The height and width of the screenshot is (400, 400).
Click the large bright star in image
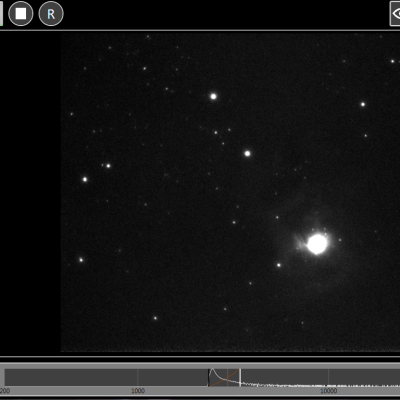pos(317,244)
